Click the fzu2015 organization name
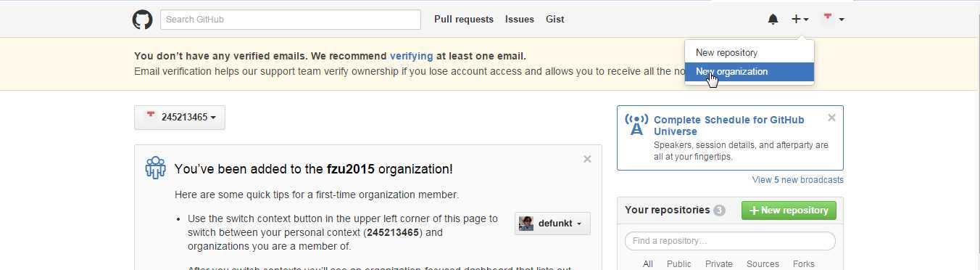The image size is (980, 270). [x=351, y=169]
